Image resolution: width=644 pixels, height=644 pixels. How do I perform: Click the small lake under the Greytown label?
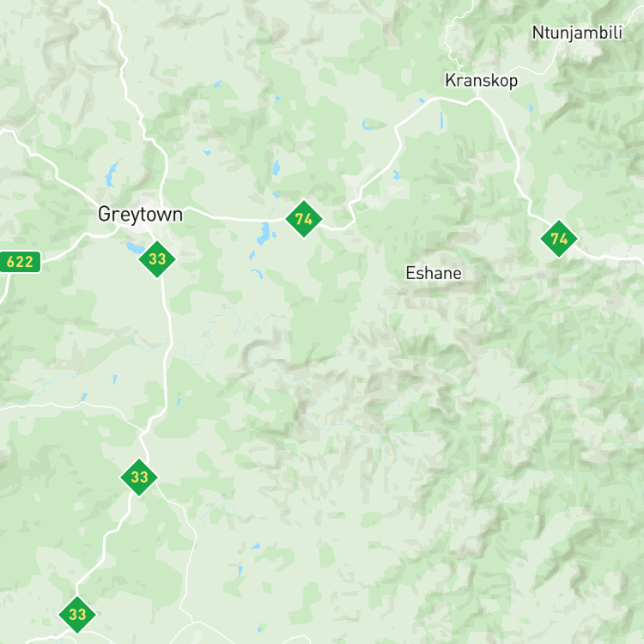(135, 248)
